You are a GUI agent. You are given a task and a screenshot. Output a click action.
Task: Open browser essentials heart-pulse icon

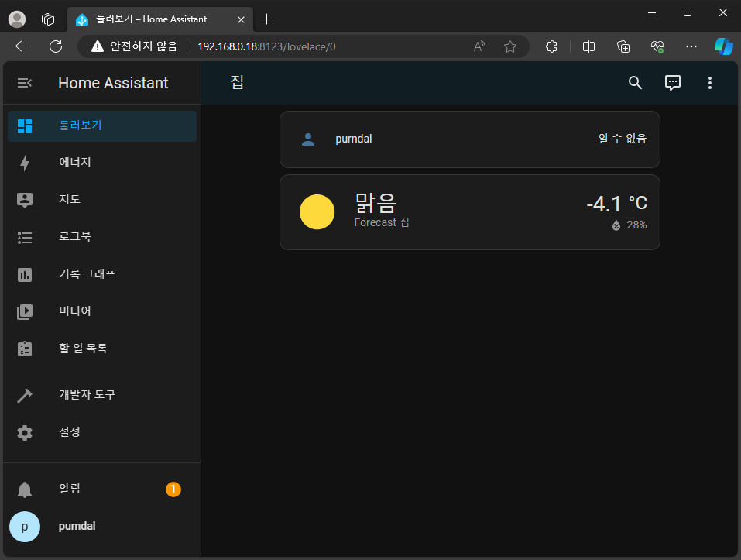tap(657, 46)
